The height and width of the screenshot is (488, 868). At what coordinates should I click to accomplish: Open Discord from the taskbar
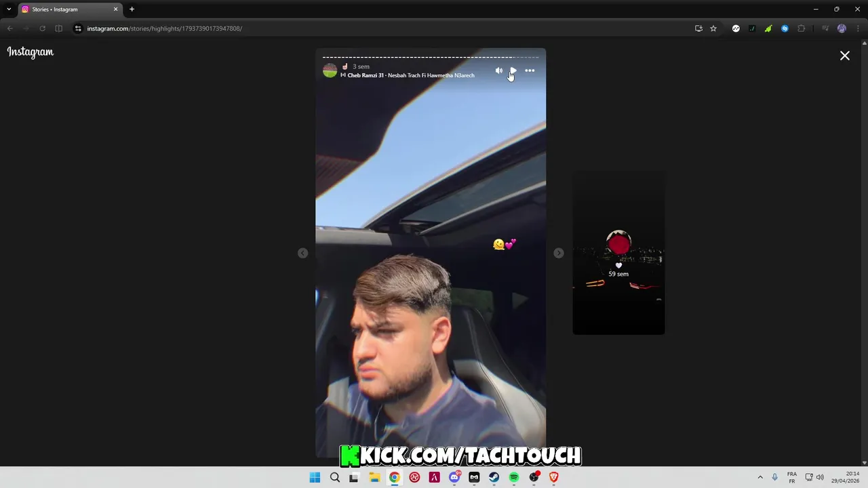(x=454, y=478)
